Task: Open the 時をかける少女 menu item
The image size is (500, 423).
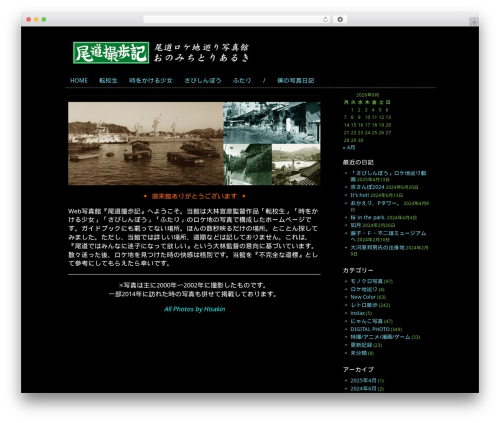Action: point(151,81)
